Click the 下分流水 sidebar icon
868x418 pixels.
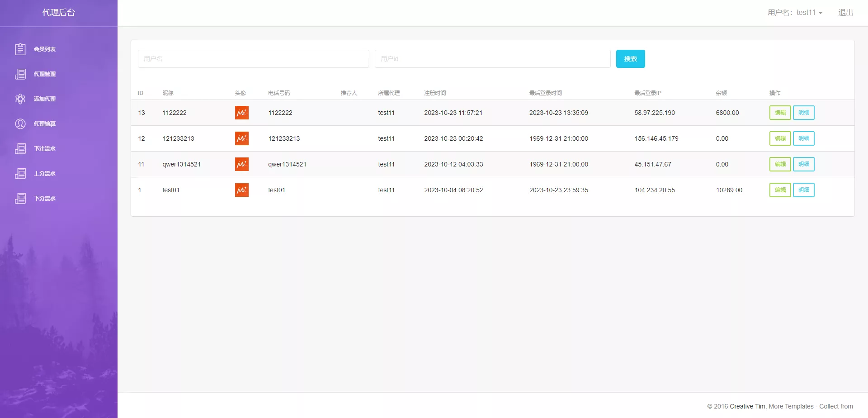pos(20,198)
